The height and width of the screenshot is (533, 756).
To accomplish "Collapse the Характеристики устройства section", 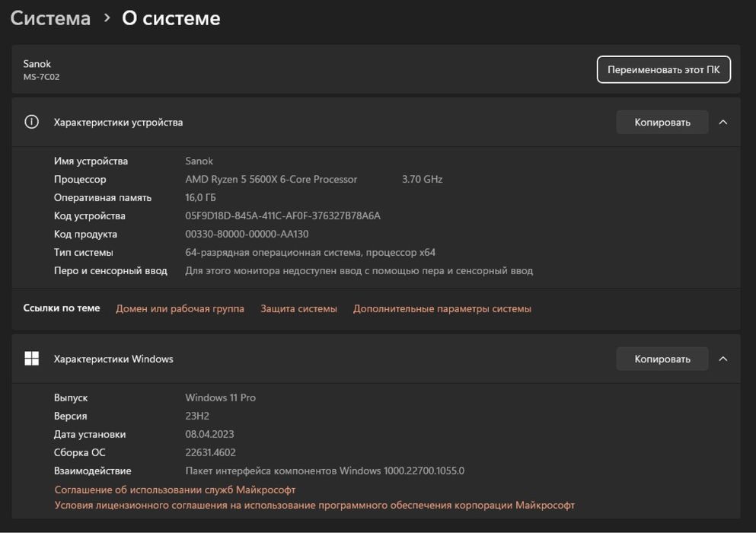I will click(723, 122).
